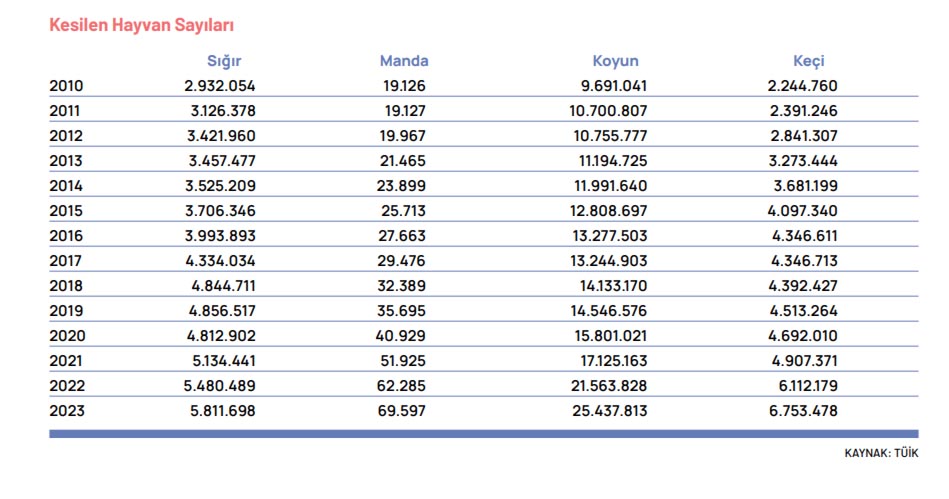This screenshot has height=499, width=949.
Task: Click Koyun value 14.133.170 in 2018 row
Action: pos(611,286)
